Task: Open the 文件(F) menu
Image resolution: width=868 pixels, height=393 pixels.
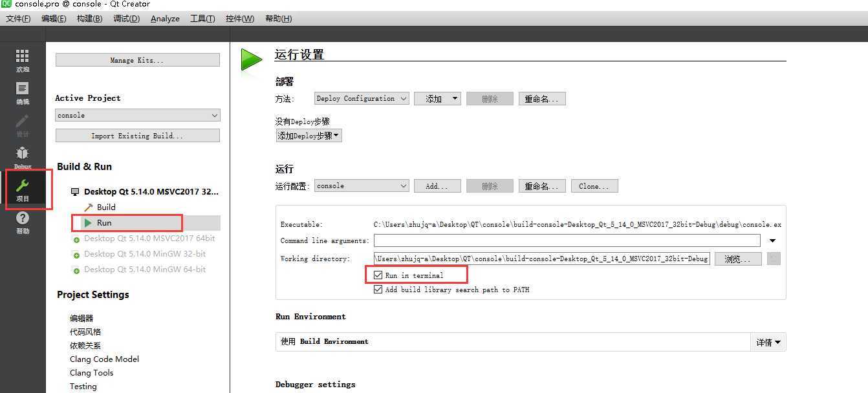Action: [x=18, y=18]
